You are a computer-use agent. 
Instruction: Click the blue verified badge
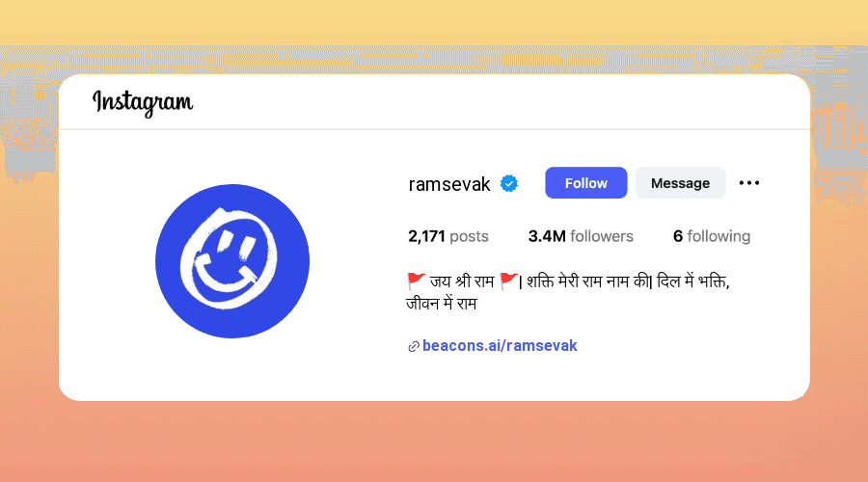[509, 183]
